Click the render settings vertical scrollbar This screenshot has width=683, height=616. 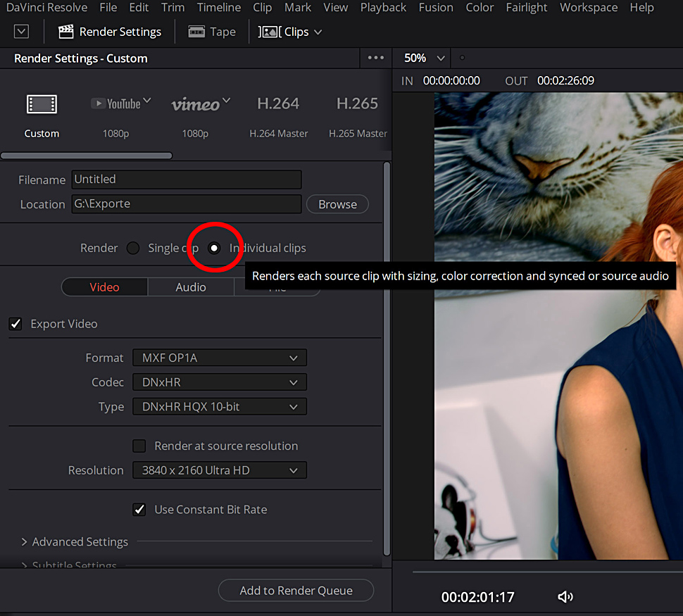[x=387, y=359]
